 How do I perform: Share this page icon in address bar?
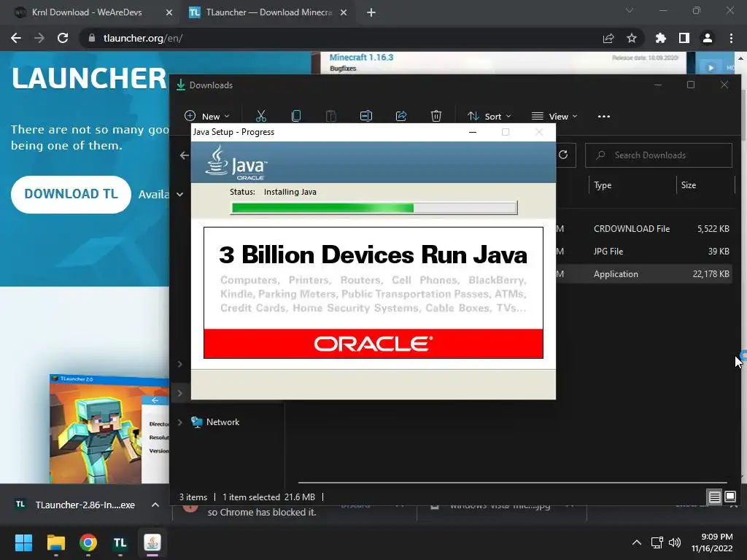click(608, 38)
